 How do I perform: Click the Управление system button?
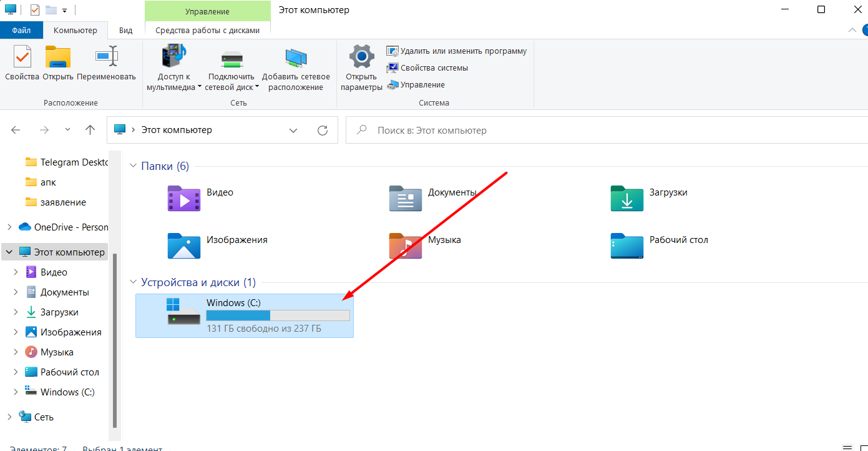coord(416,85)
